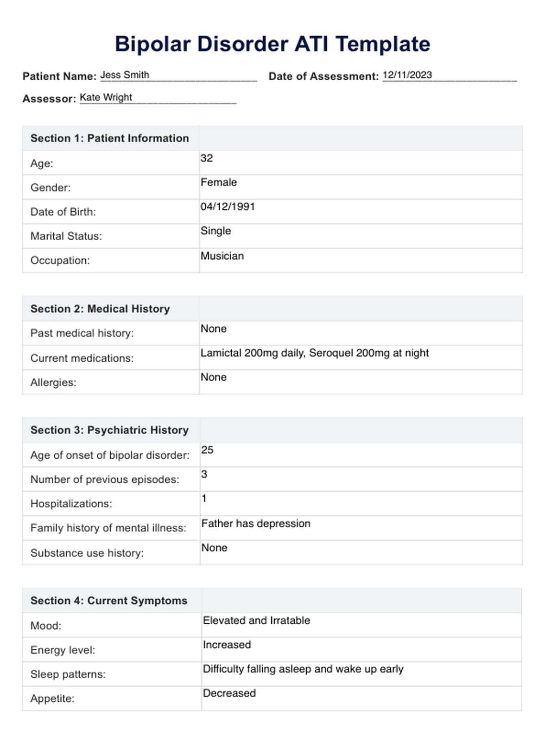Click the Allergies field
The width and height of the screenshot is (545, 756).
click(361, 382)
